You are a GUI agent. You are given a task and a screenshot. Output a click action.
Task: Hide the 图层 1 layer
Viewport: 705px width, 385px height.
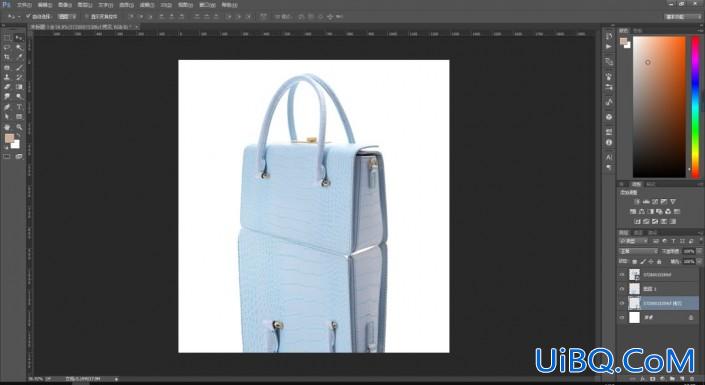(622, 289)
